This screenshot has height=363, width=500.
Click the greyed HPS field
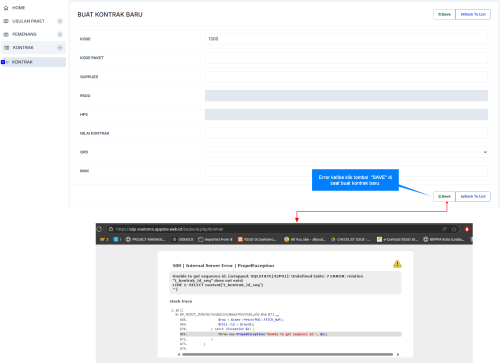coord(346,114)
